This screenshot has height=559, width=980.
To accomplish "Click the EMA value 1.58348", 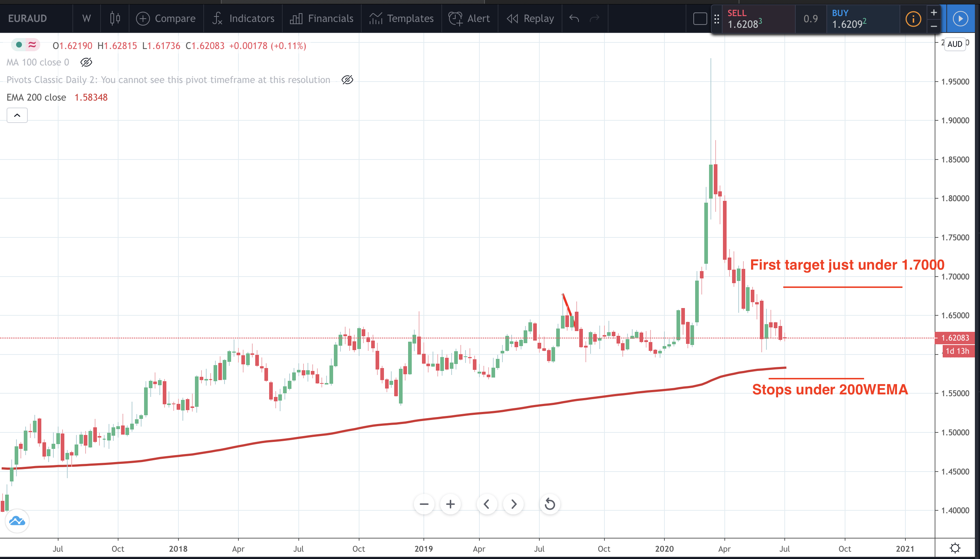I will point(91,98).
